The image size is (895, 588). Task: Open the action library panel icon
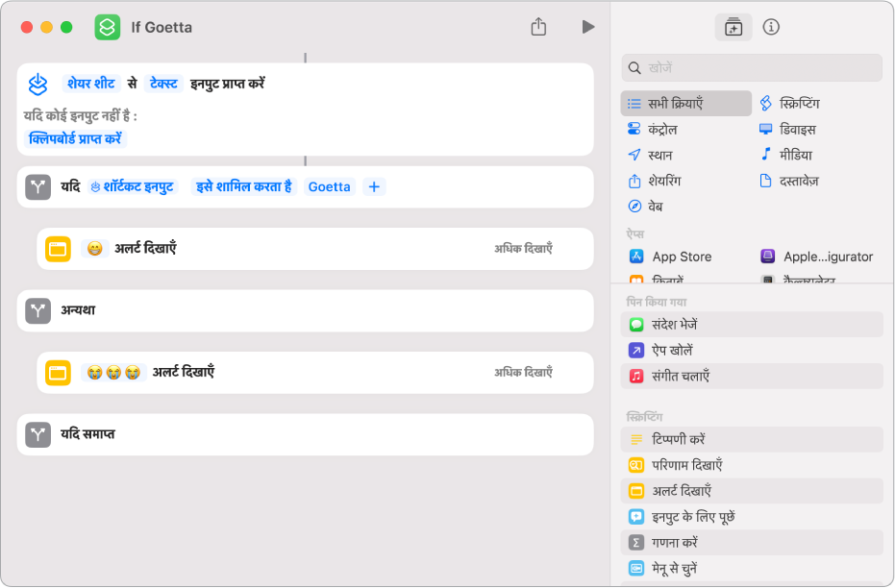click(733, 27)
